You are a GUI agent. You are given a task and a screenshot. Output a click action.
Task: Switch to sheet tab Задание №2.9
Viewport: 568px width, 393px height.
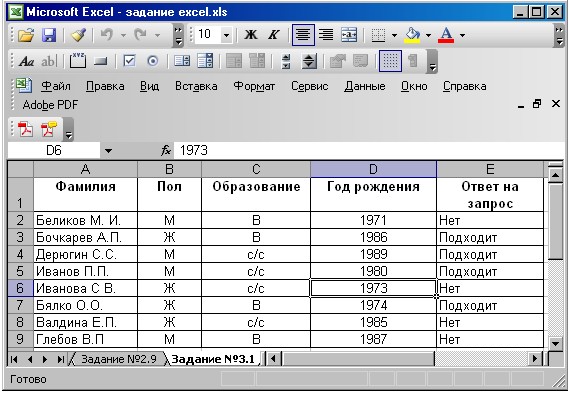pyautogui.click(x=118, y=359)
